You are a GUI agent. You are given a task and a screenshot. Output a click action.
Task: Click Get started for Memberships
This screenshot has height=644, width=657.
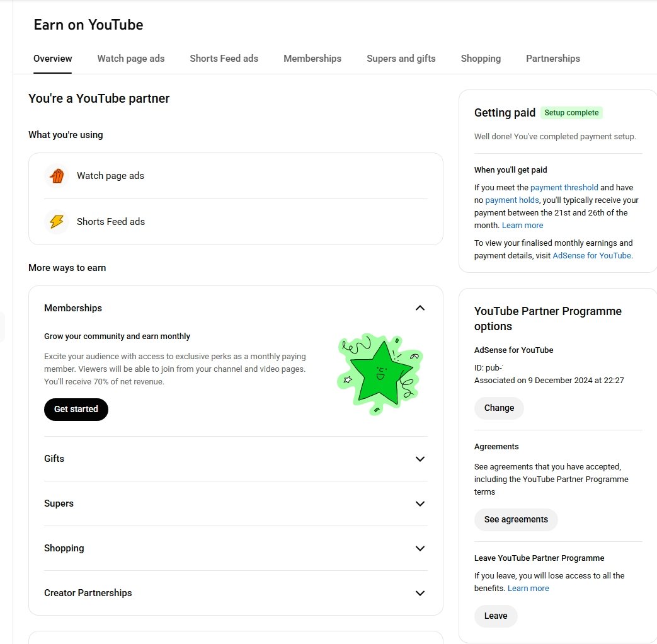click(76, 410)
